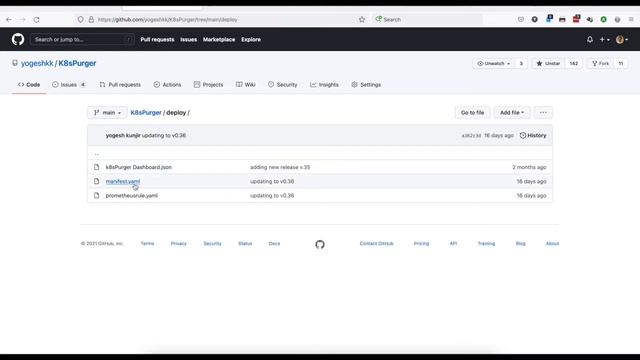The image size is (640, 360).
Task: Open Pull requests in top navigation
Action: click(x=157, y=40)
